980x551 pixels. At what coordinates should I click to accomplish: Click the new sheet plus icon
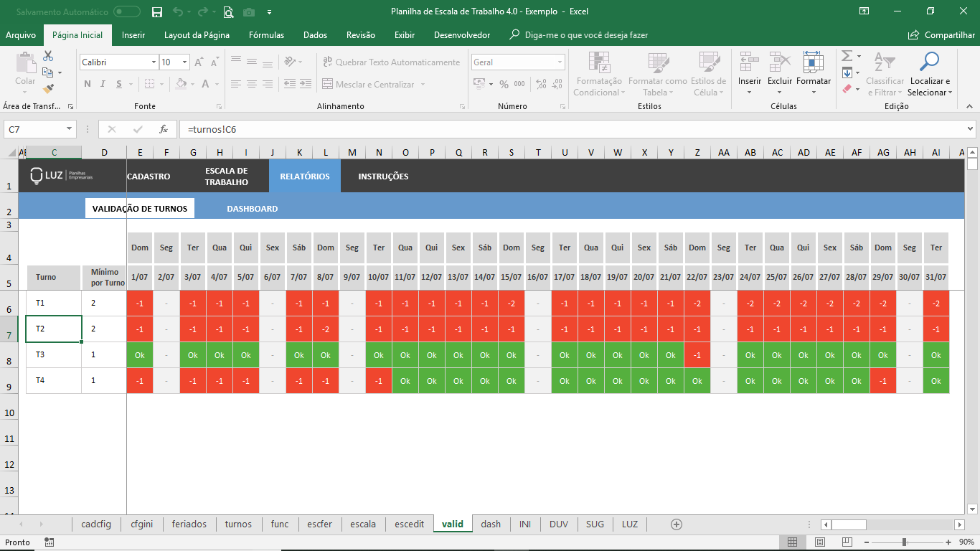click(676, 524)
